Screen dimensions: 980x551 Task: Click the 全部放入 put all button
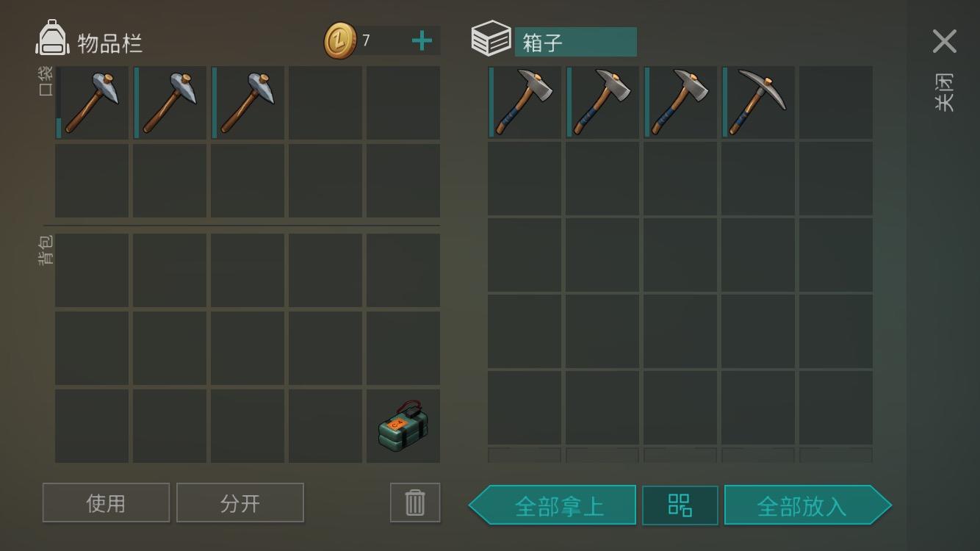(808, 505)
